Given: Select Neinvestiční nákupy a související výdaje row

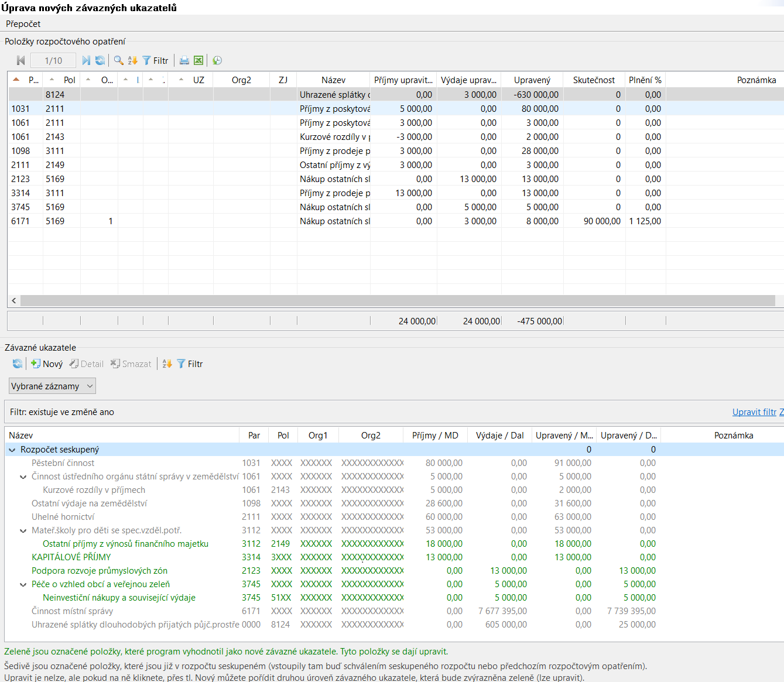Looking at the screenshot, I should (394, 598).
